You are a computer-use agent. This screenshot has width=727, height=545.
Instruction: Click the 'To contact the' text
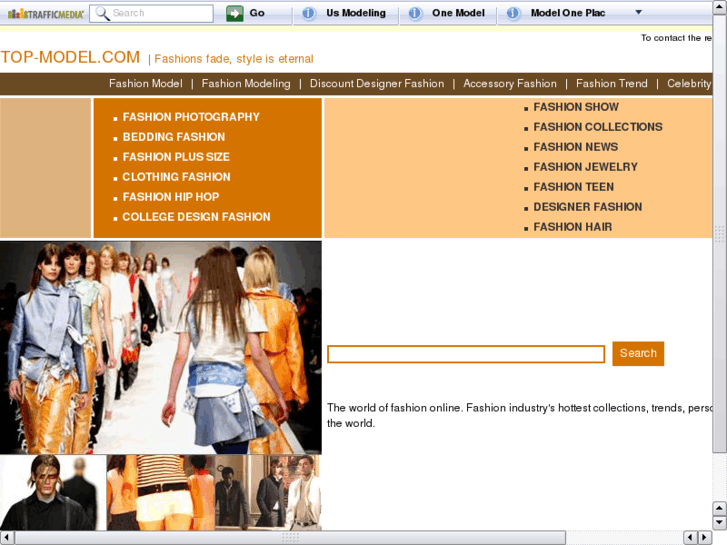pos(676,38)
